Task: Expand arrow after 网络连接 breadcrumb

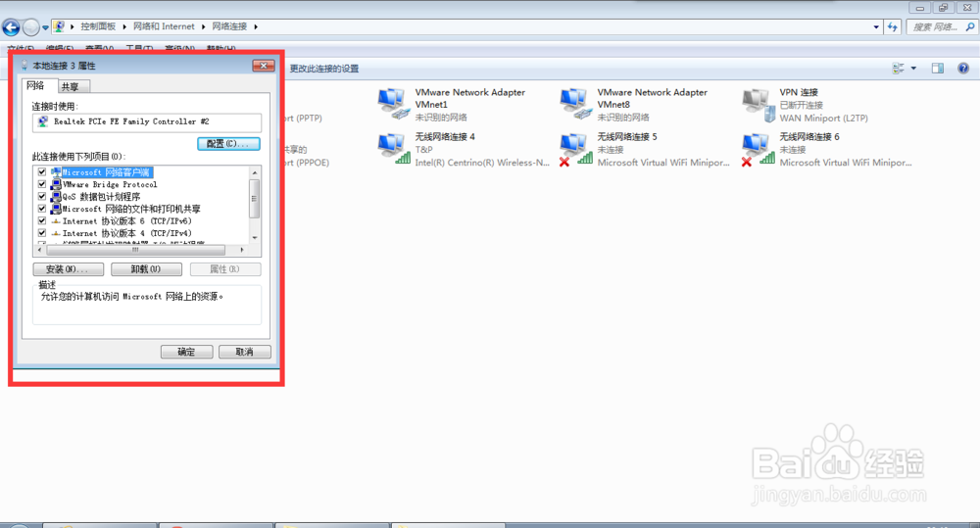Action: (256, 26)
